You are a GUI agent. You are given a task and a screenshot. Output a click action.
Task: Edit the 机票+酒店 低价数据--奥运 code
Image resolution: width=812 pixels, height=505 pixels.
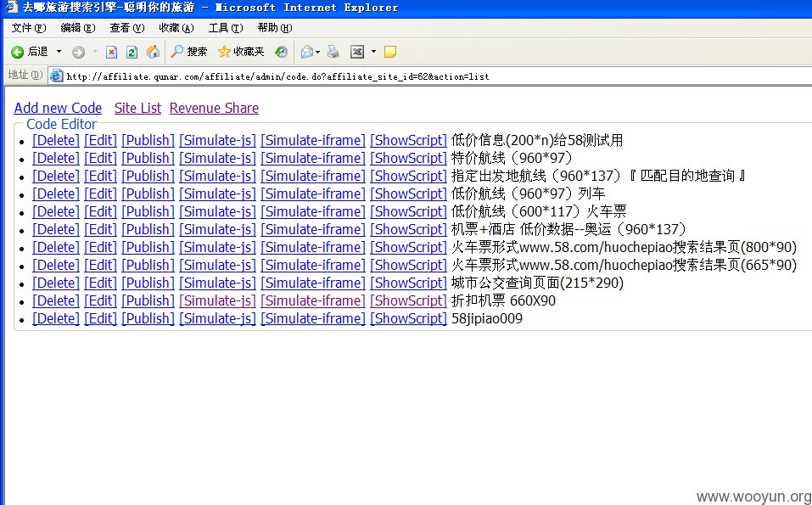click(x=100, y=229)
